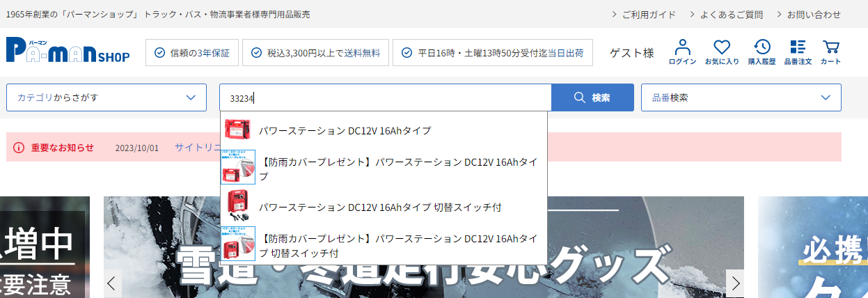Viewport: 868px width, 298px height.
Task: Click thumbnail of 切替スイッチ付 パワーステーション suggestion
Action: coord(239,207)
